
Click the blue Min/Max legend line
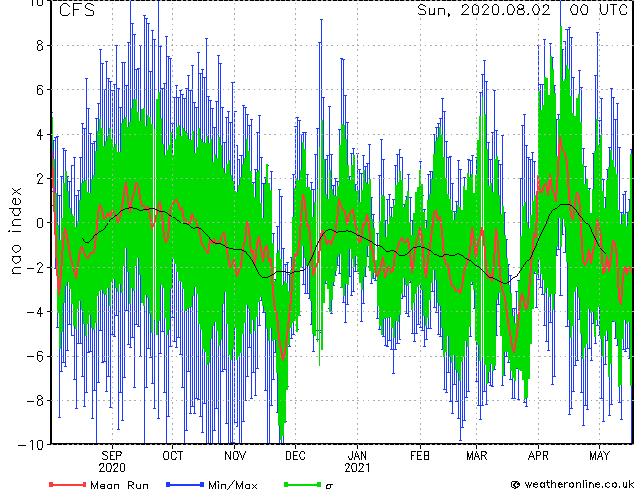(x=185, y=484)
